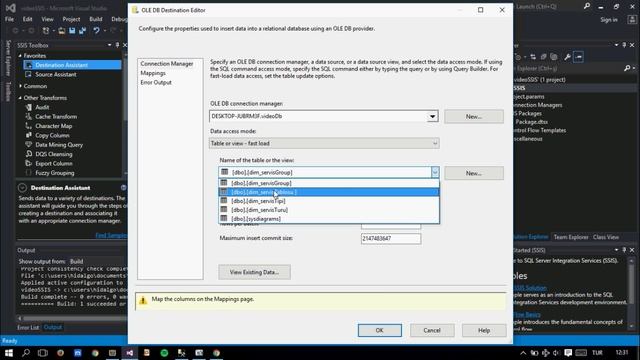Click the Output panel horizontal scrollbar

coord(73,318)
